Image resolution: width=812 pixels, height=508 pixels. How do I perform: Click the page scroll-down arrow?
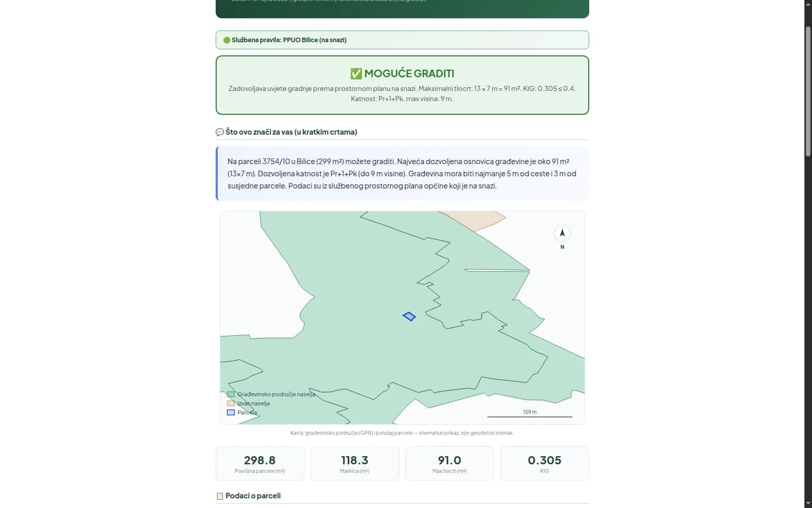pos(808,504)
